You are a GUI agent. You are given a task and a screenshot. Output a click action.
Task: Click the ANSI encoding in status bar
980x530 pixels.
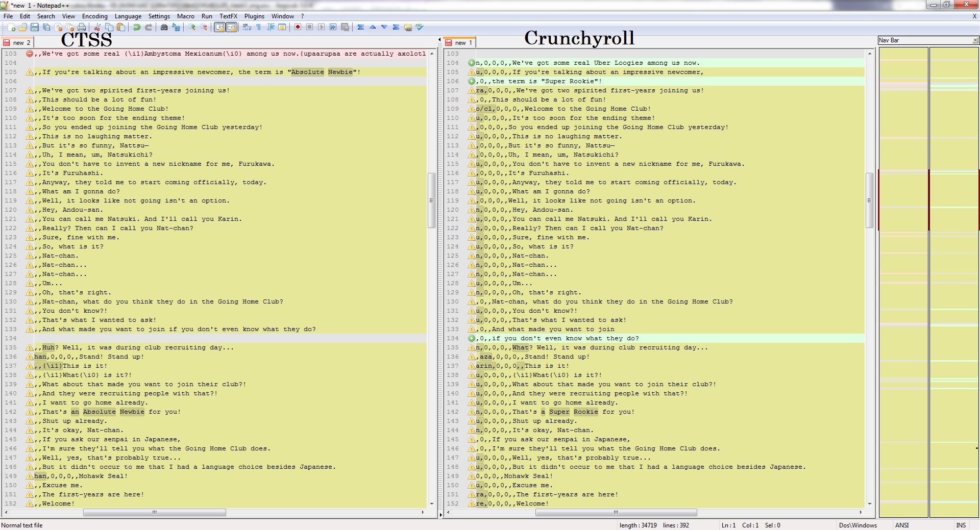[902, 525]
